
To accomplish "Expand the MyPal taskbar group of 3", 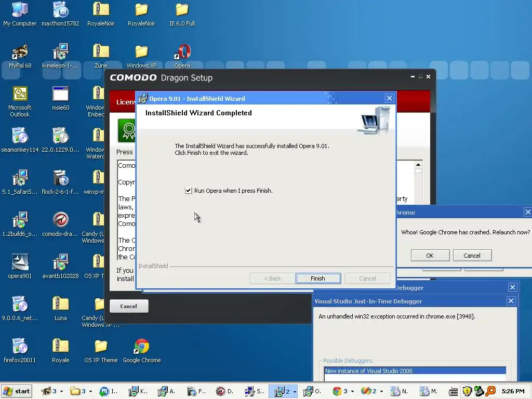I will tap(52, 391).
